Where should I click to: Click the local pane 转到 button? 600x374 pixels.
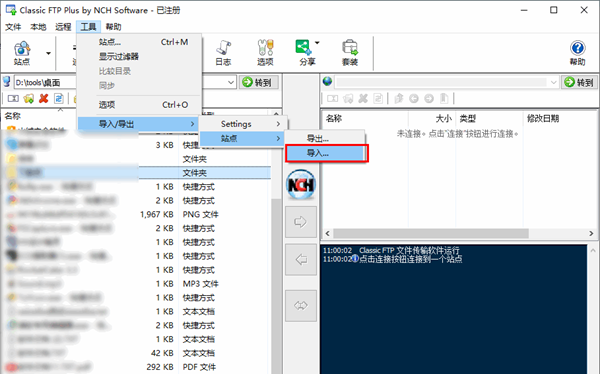[x=259, y=82]
